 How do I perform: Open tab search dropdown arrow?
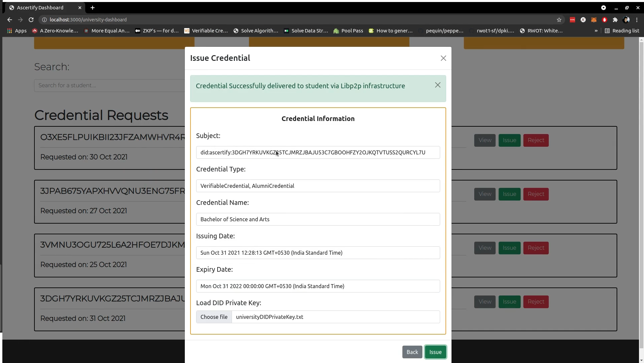click(603, 8)
